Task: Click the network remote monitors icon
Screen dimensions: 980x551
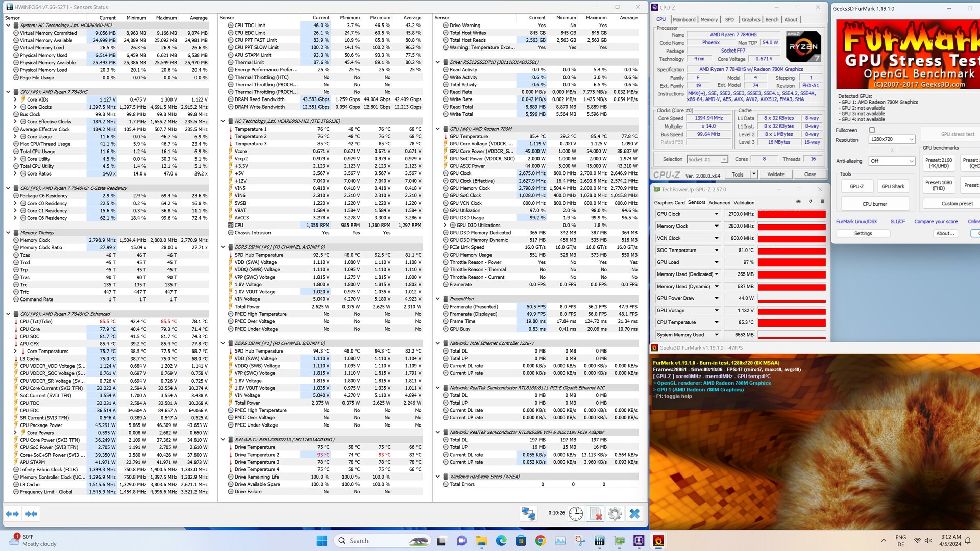Action: click(x=528, y=514)
